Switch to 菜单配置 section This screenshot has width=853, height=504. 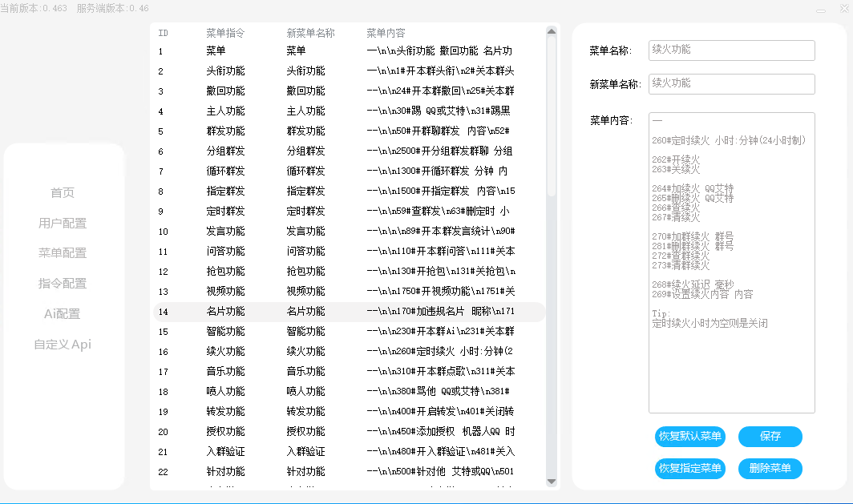tap(63, 253)
